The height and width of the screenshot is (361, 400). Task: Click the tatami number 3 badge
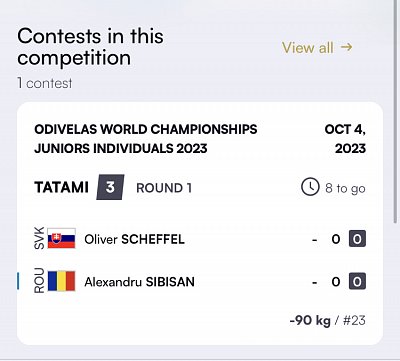tap(110, 187)
